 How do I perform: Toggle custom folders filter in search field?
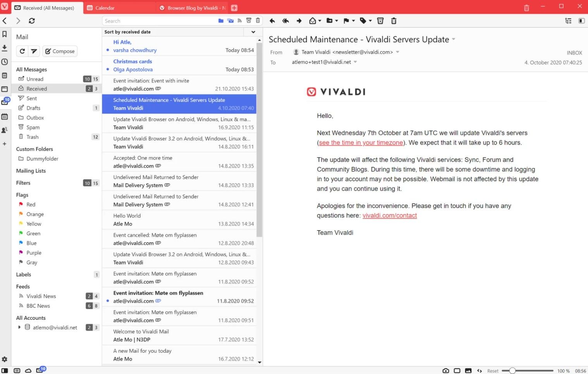pyautogui.click(x=221, y=21)
